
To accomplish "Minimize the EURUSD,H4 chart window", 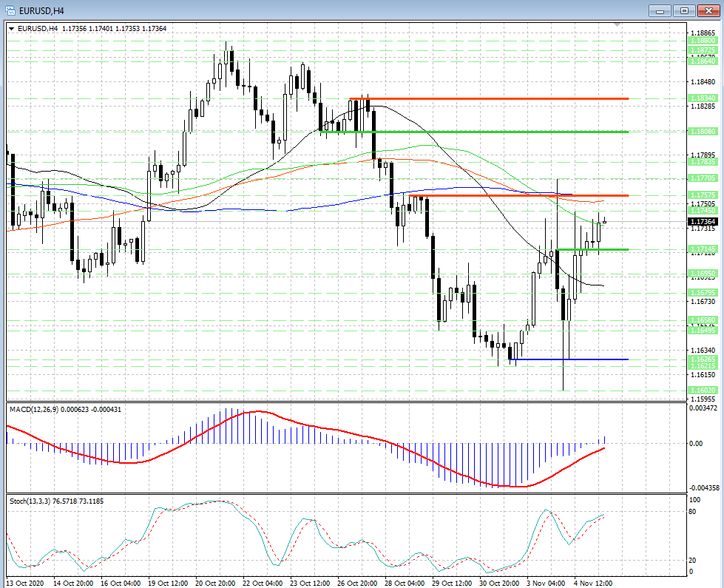I will click(x=660, y=10).
